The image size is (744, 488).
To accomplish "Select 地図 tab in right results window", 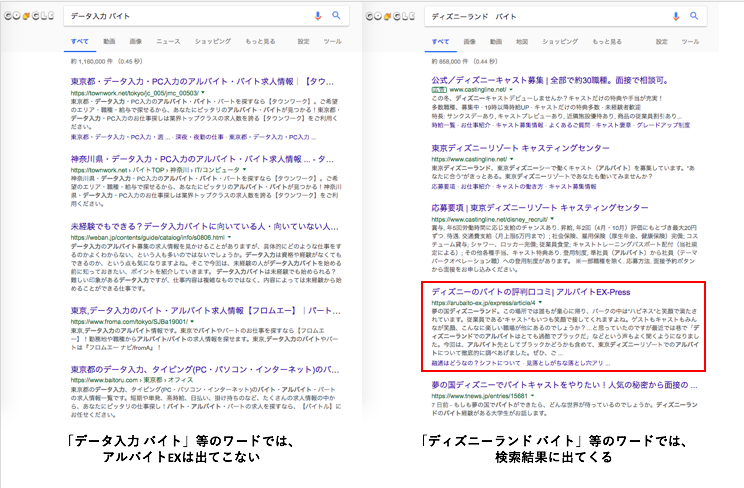I will (x=522, y=42).
